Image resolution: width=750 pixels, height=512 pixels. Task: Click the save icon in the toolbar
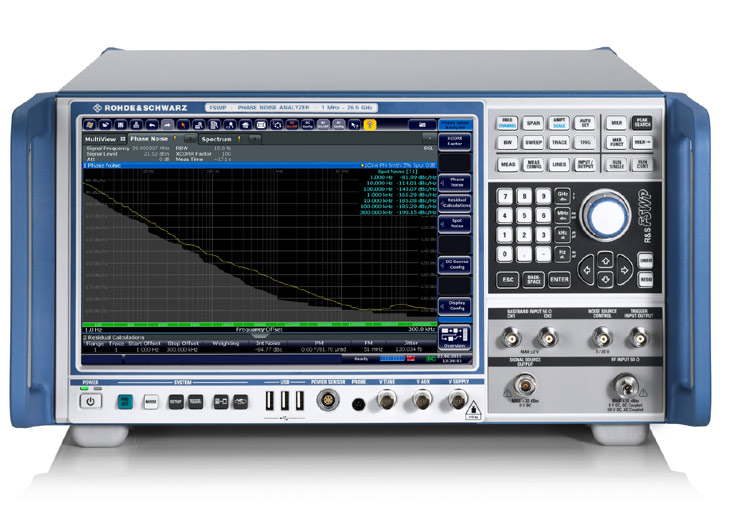coord(121,125)
